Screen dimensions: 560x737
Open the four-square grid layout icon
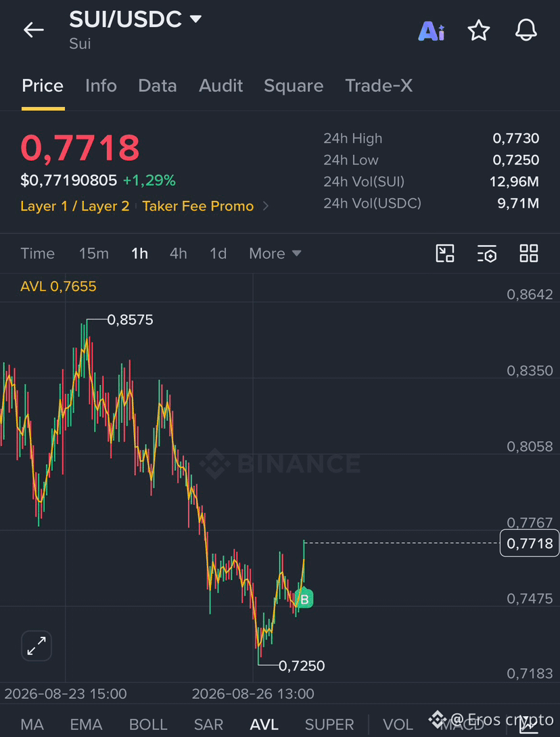click(528, 253)
